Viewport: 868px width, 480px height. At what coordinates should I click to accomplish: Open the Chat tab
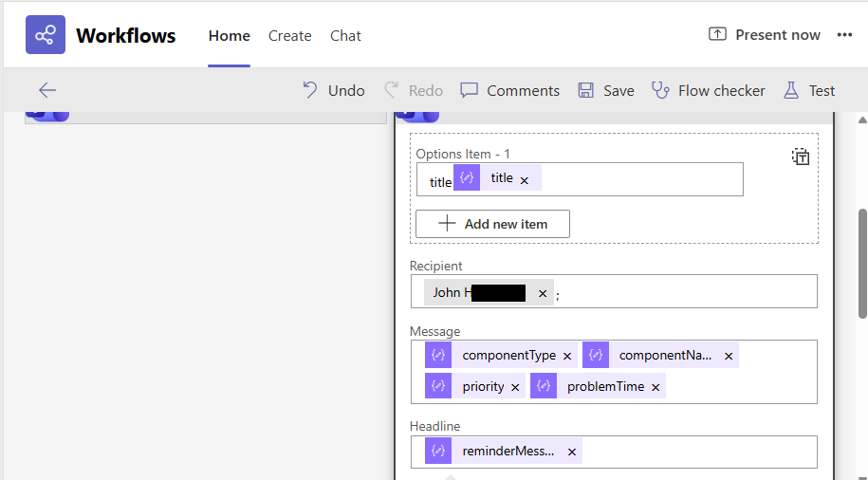(x=345, y=36)
